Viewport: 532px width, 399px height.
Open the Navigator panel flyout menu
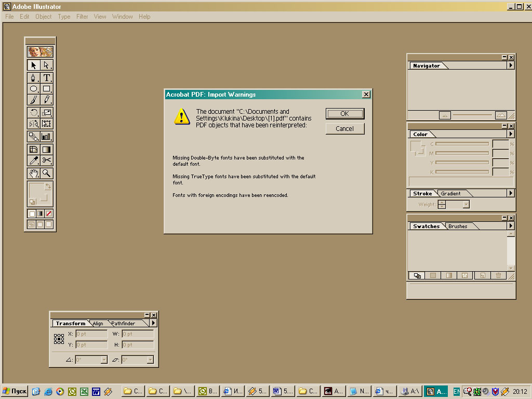click(x=511, y=65)
